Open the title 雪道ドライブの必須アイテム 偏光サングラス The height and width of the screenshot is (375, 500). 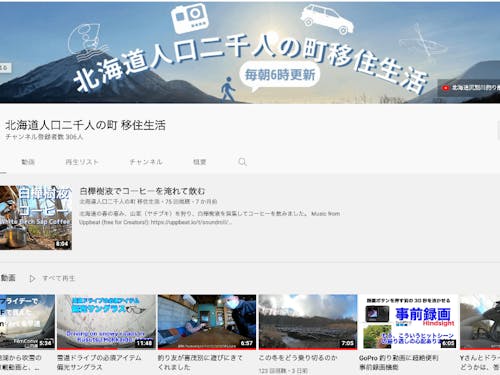pos(99,362)
